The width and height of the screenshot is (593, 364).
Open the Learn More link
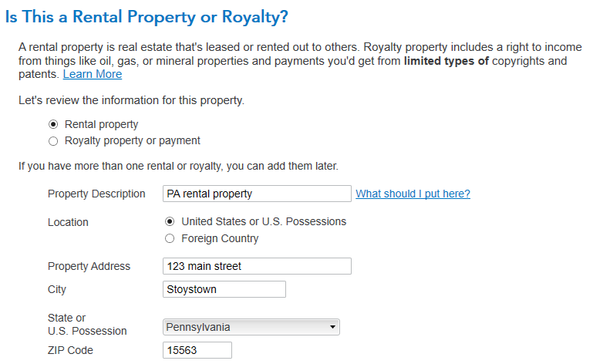coord(93,75)
